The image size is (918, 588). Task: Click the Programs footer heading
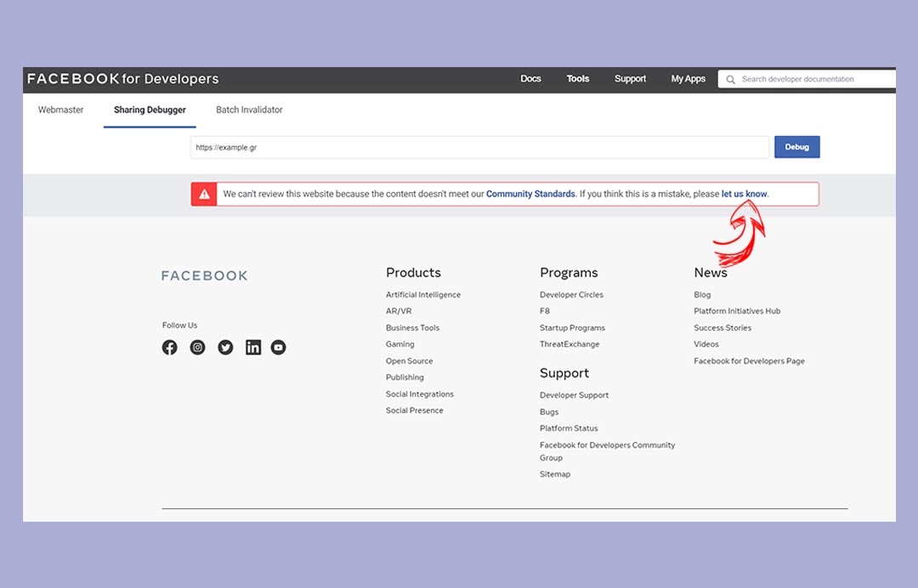coord(569,273)
